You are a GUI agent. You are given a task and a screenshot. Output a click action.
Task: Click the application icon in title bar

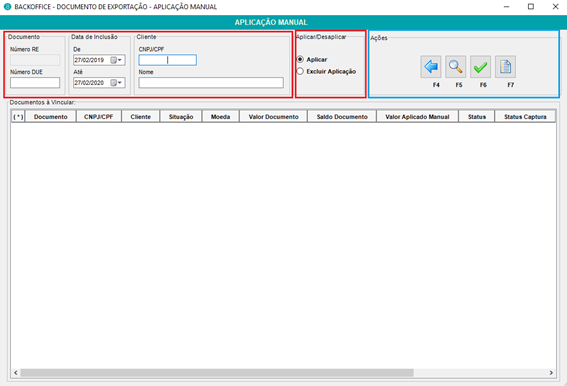pos(7,7)
